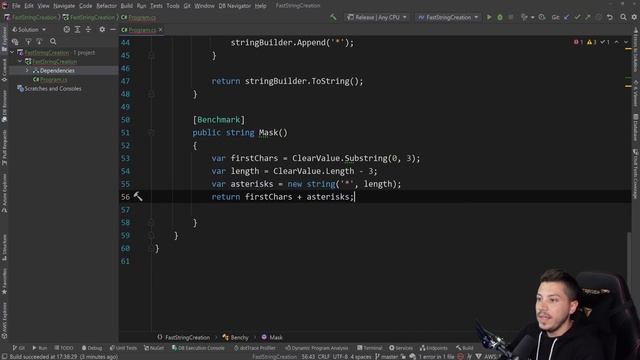Open the Unit Tests tool window
Viewport: 640px width, 360px height.
[x=123, y=348]
